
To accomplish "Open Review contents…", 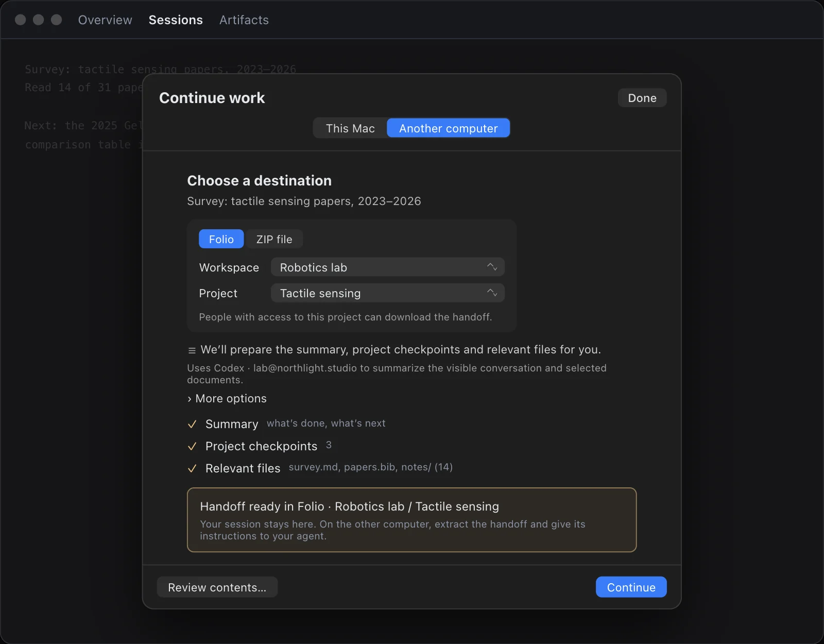I will (217, 587).
